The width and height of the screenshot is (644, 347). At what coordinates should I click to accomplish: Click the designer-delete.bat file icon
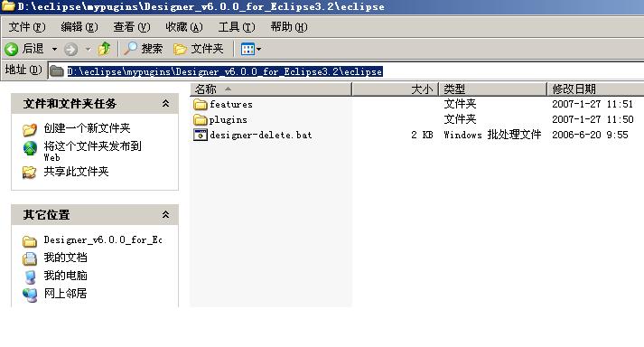tap(200, 135)
